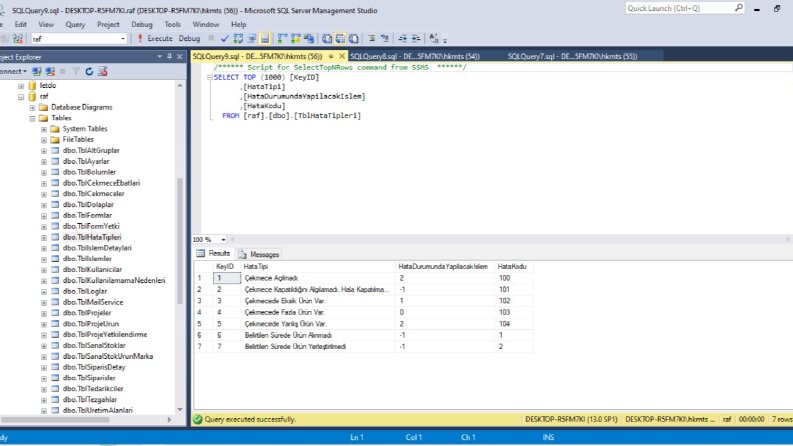The height and width of the screenshot is (446, 793).
Task: Connect Object Explorer with the connect icon
Action: tap(36, 71)
